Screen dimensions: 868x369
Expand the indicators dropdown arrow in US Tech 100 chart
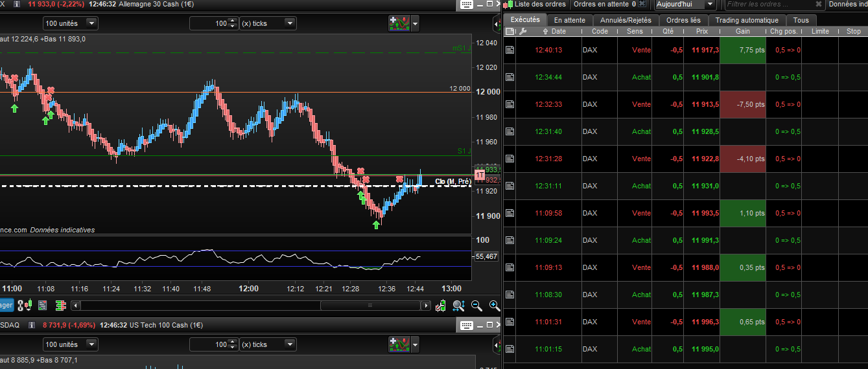click(x=415, y=344)
